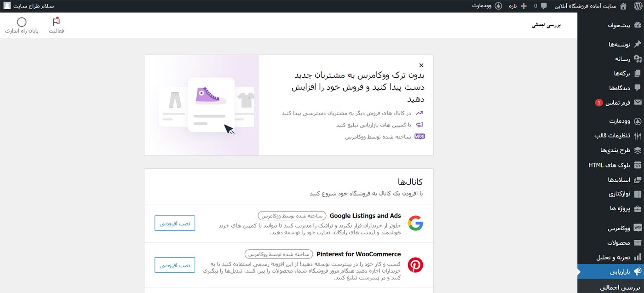Click the megaphone icon beside بازاریابی
Viewport: 644px width, 293px height.
point(638,271)
